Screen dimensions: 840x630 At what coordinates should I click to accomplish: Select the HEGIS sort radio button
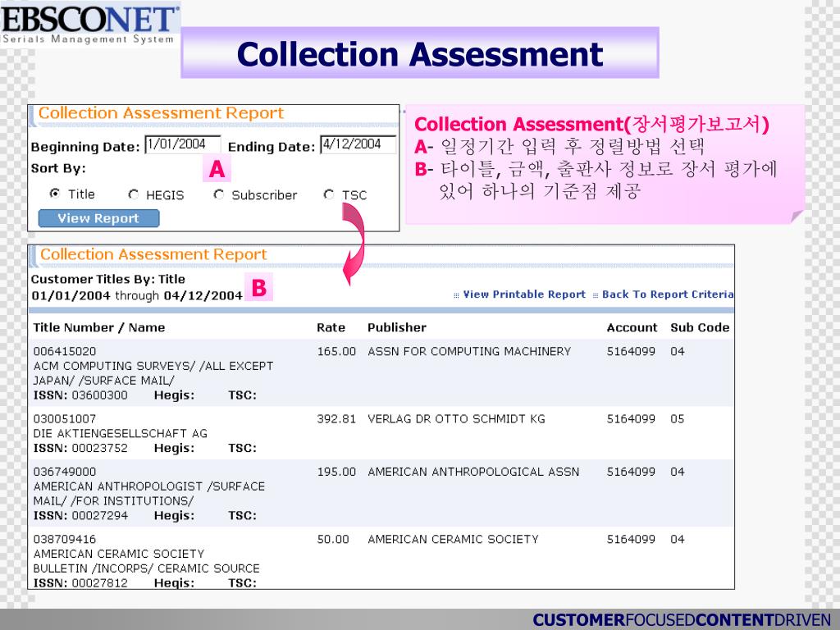tap(134, 194)
